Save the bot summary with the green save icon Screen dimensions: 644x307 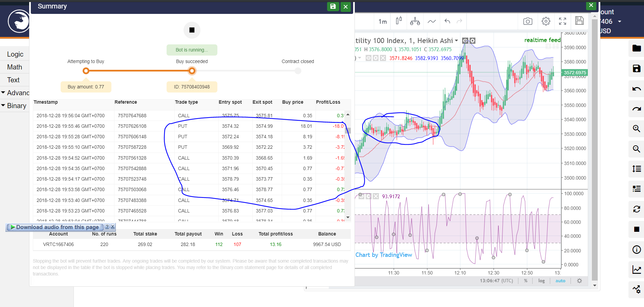coord(333,6)
